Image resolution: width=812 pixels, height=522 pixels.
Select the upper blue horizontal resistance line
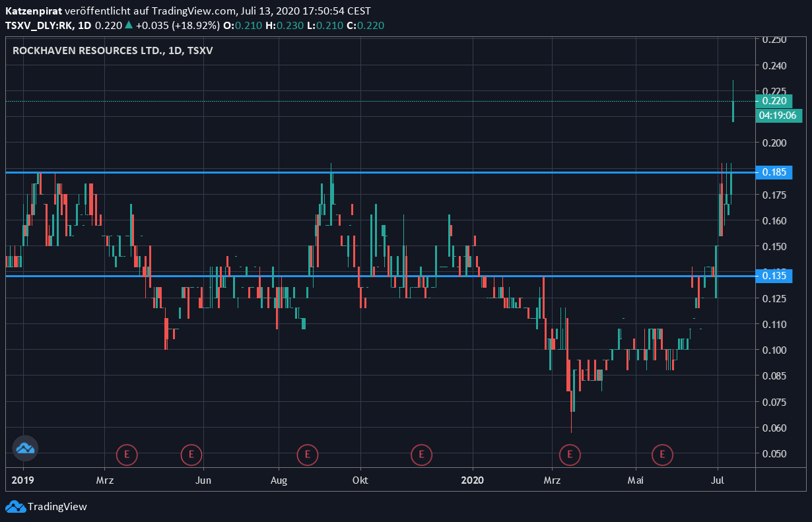396,172
